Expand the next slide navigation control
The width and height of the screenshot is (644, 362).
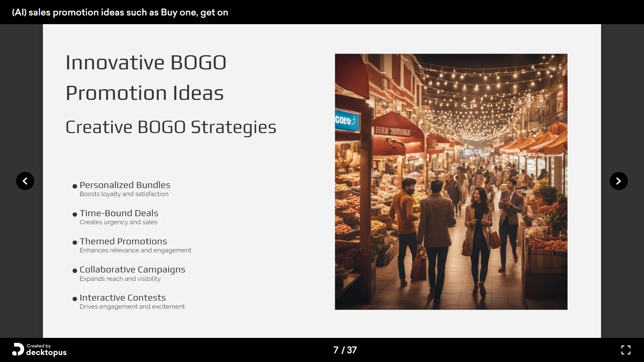(x=619, y=181)
